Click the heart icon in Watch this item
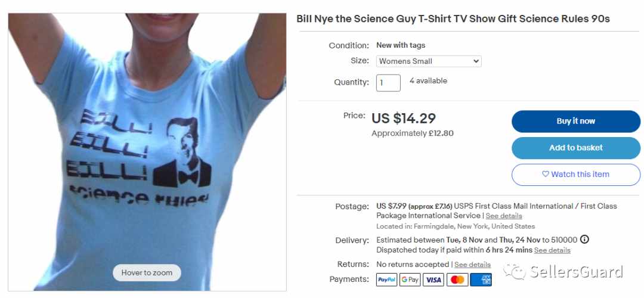644x298 pixels. click(546, 174)
